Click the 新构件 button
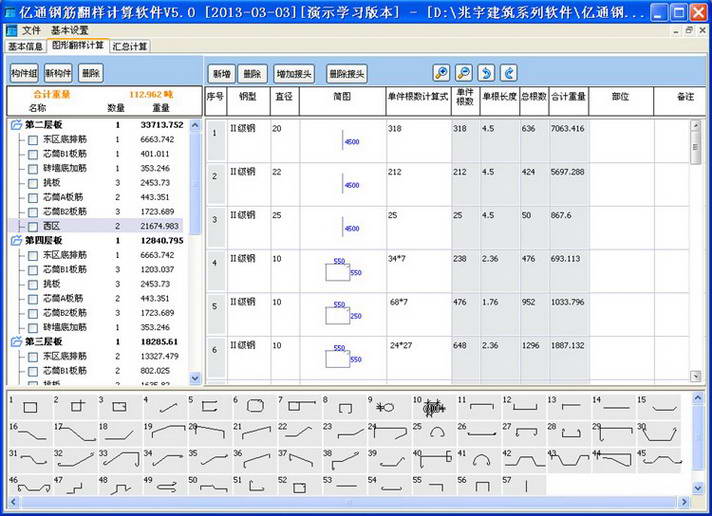This screenshot has height=516, width=712. 58,73
